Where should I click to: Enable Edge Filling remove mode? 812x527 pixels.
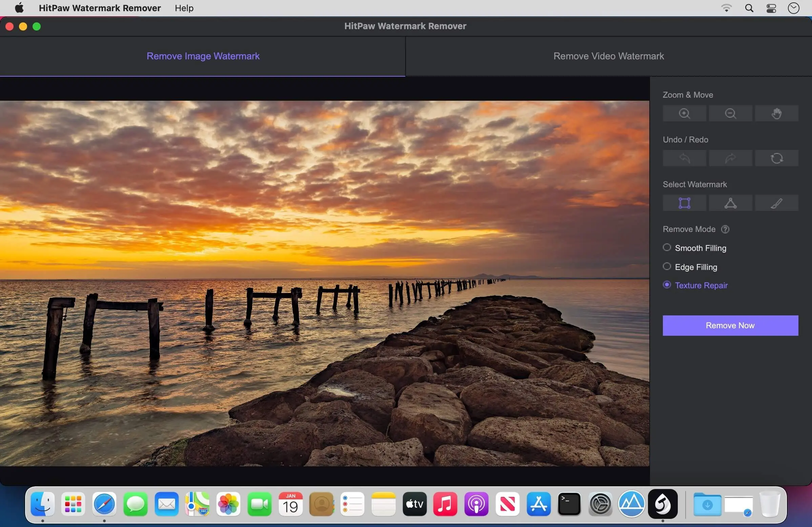coord(666,267)
